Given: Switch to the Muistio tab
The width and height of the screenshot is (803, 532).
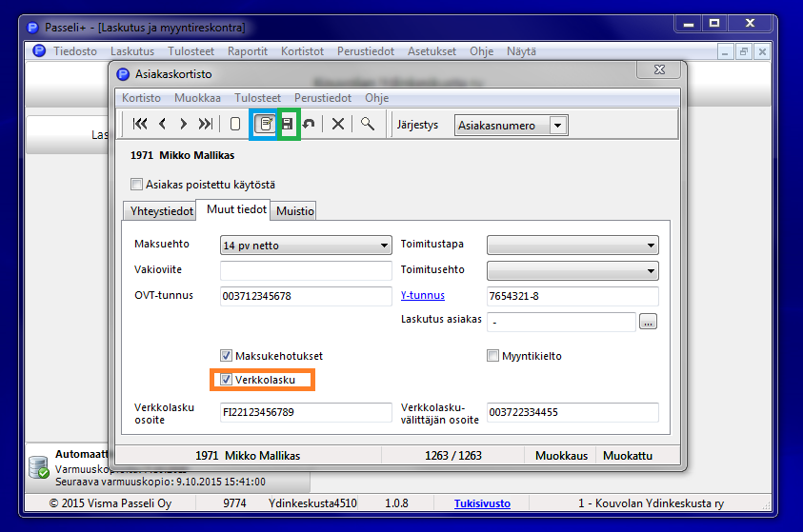Looking at the screenshot, I should point(294,210).
